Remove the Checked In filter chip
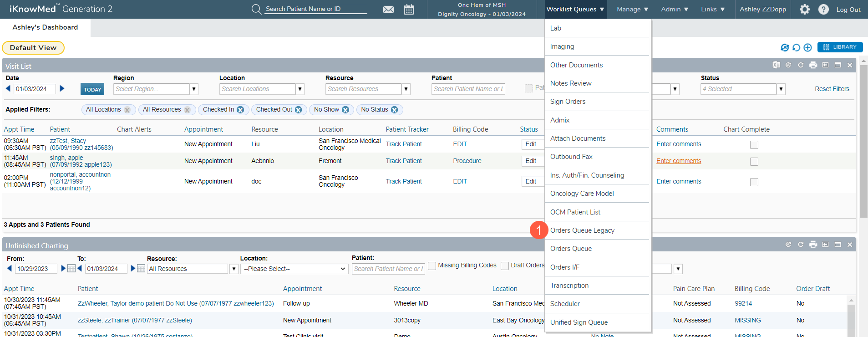The width and height of the screenshot is (868, 337). [240, 110]
